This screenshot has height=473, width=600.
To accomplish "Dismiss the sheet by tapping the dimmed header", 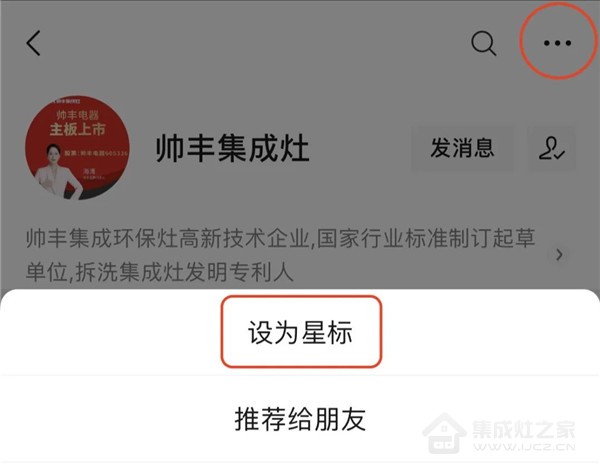I will click(x=300, y=77).
